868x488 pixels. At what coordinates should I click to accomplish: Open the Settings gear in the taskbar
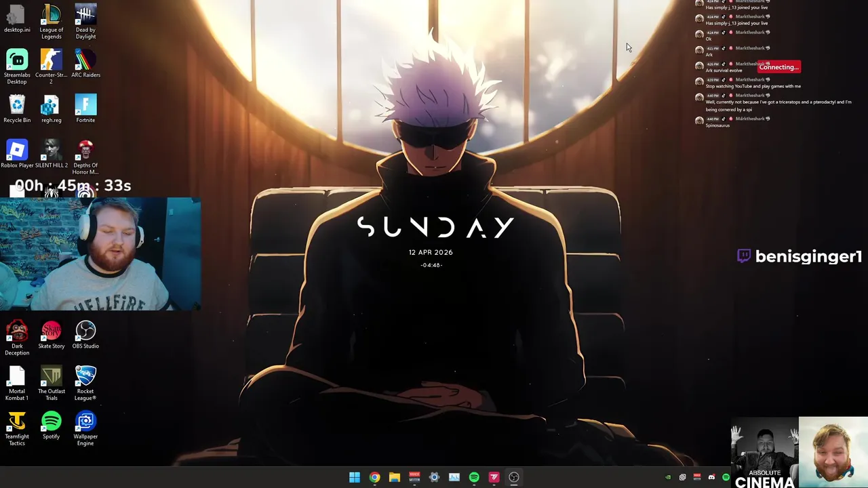(434, 477)
